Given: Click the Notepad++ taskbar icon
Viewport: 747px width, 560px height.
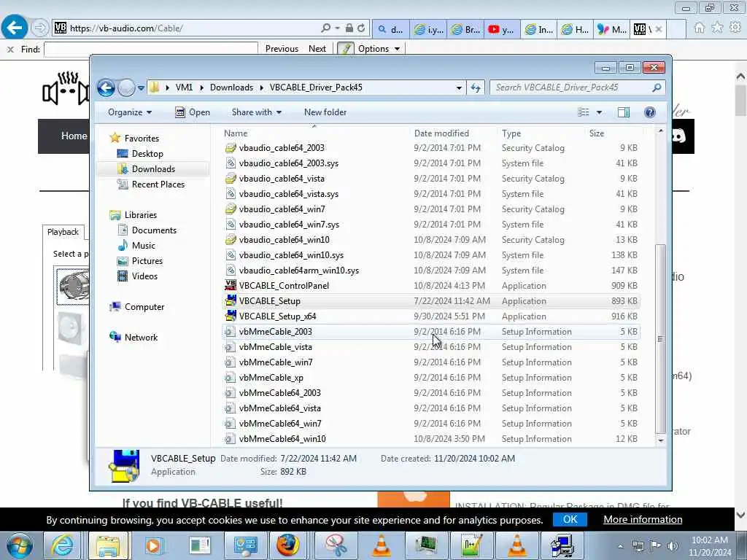Looking at the screenshot, I should click(471, 545).
